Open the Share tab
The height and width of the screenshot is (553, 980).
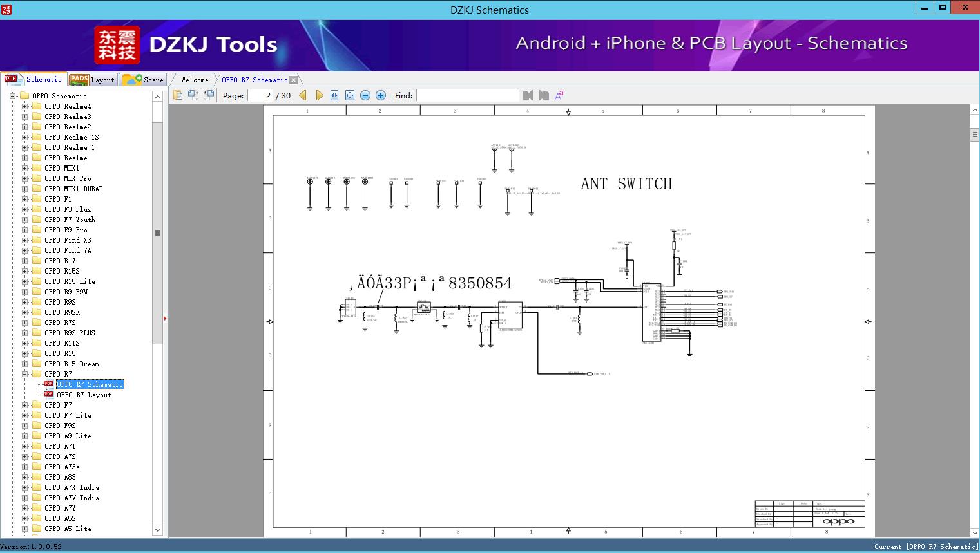tap(144, 79)
